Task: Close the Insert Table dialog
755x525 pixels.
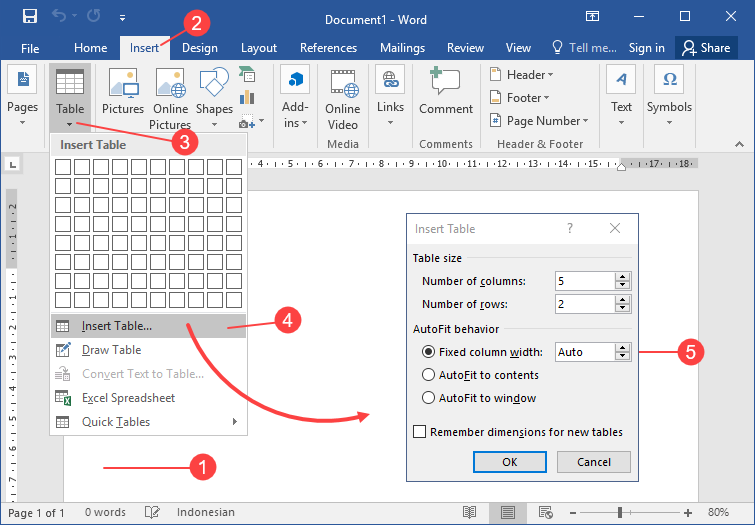Action: 615,228
